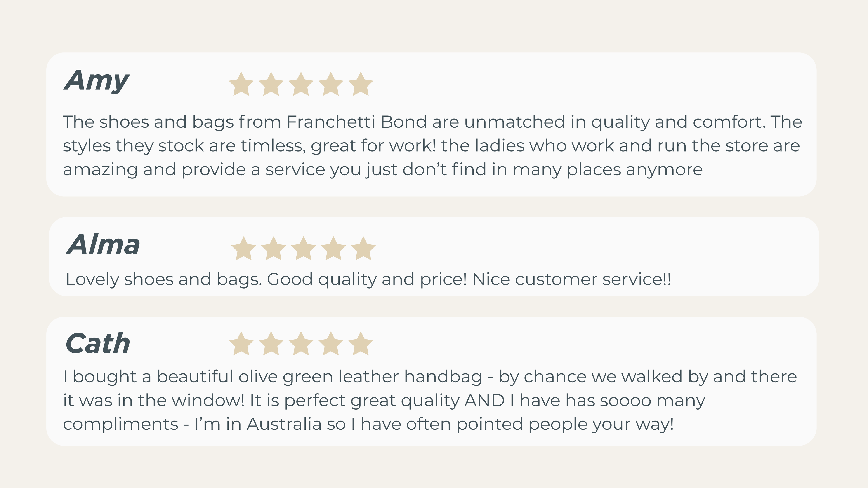Click the fourth star in Cath's rating
Screen dimensions: 868x488
pos(330,344)
